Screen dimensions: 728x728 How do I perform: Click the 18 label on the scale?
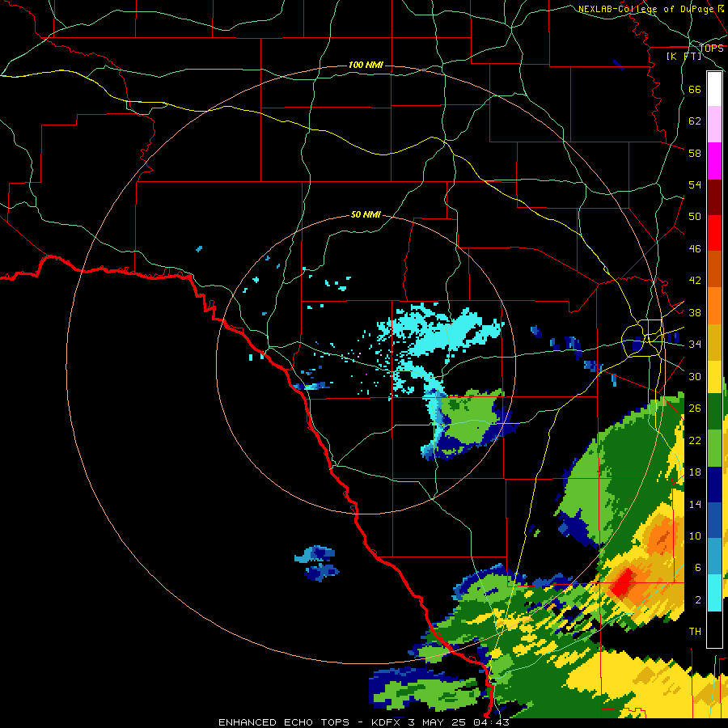(x=695, y=472)
